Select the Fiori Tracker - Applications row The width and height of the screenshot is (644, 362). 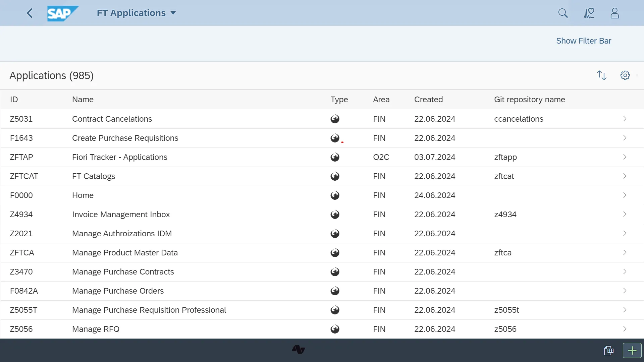[119, 157]
